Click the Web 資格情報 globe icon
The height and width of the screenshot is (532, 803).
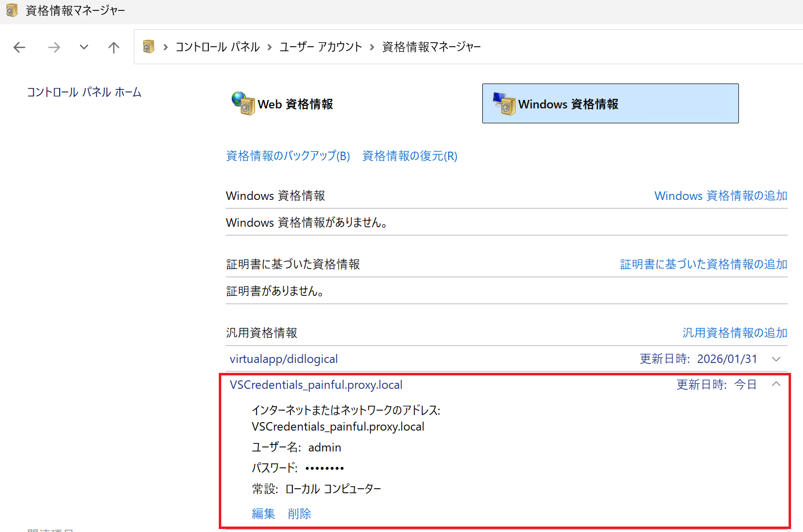[240, 104]
